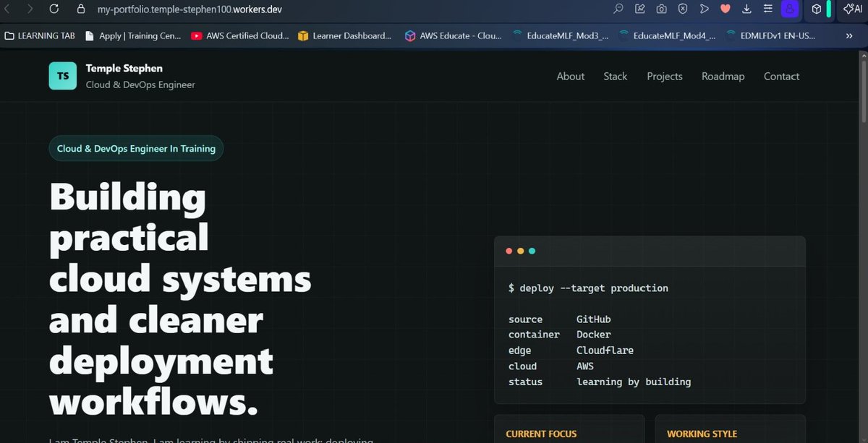868x443 pixels.
Task: Go to the About section
Action: coord(571,76)
